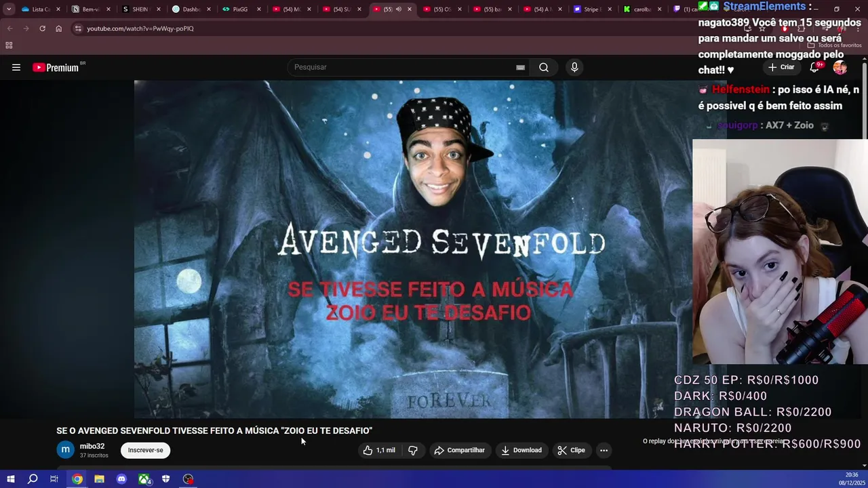The image size is (868, 488).
Task: Click the address bar URL
Action: coord(140,28)
